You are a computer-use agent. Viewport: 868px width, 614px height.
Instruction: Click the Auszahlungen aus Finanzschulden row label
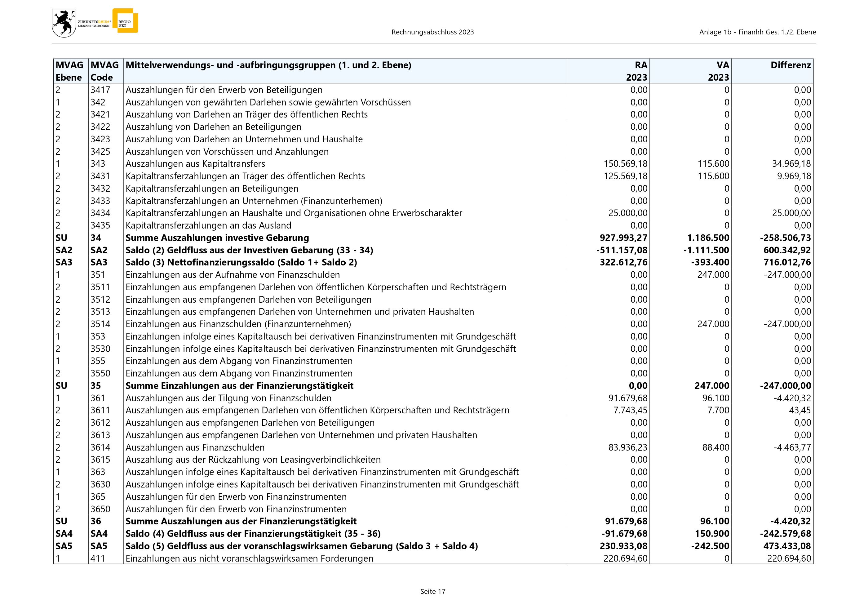click(x=195, y=448)
